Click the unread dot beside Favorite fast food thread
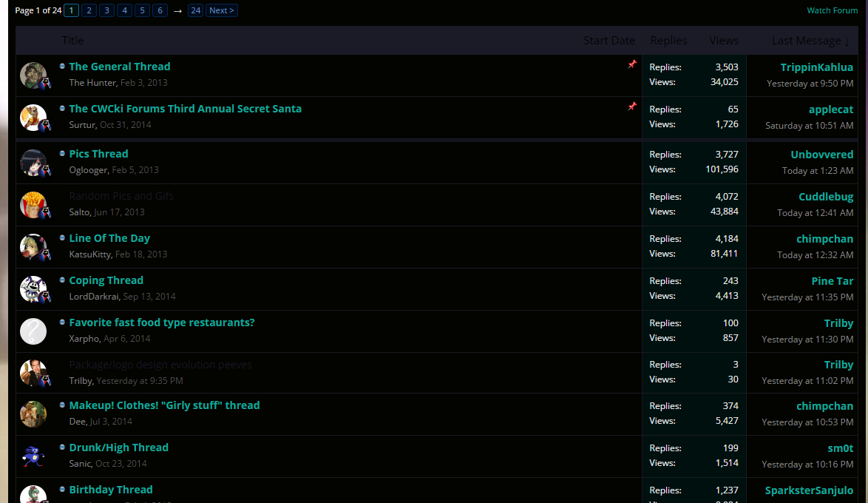868x503 pixels. click(x=62, y=322)
